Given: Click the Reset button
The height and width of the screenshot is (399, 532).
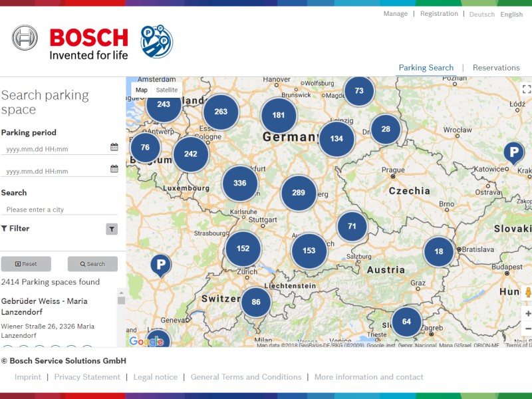Looking at the screenshot, I should (26, 263).
